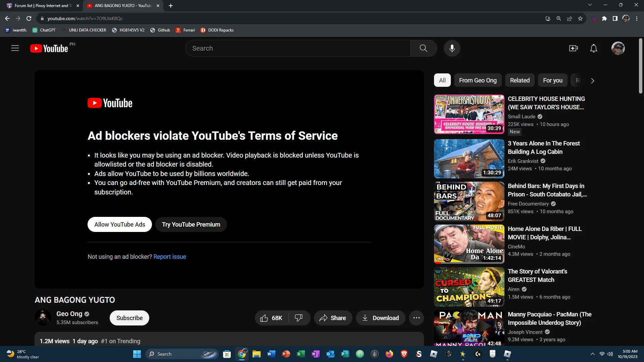Open File Explorer from the taskbar
This screenshot has height=362, width=644.
tap(257, 354)
